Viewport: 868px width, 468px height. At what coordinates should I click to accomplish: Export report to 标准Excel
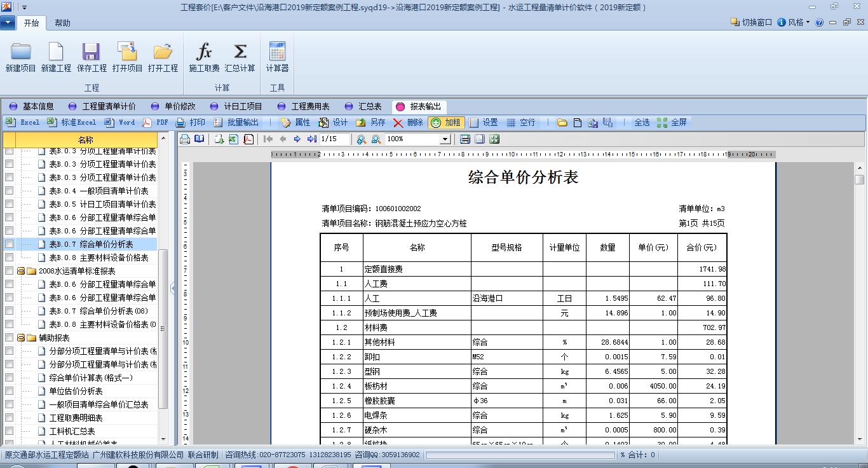pyautogui.click(x=71, y=122)
